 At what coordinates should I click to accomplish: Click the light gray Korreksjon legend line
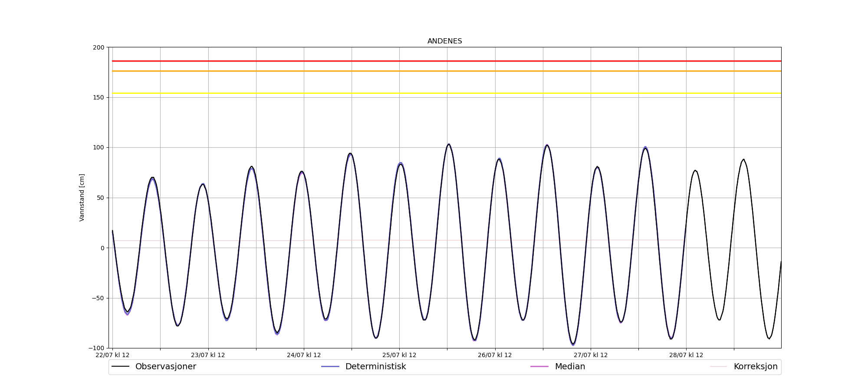718,367
